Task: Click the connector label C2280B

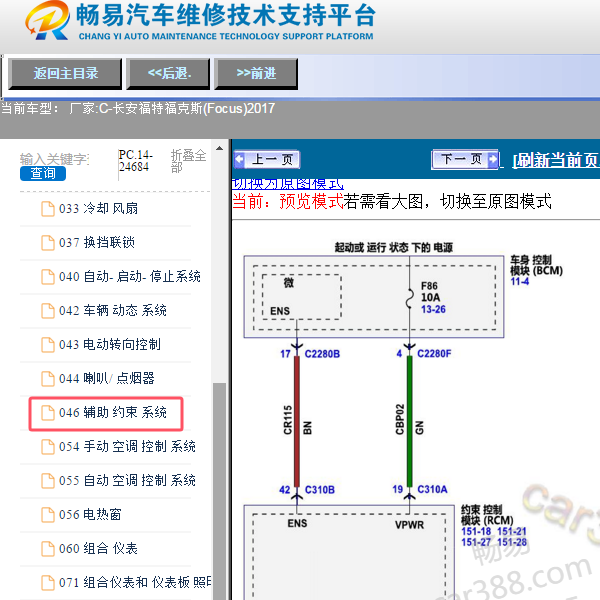Action: [x=322, y=354]
